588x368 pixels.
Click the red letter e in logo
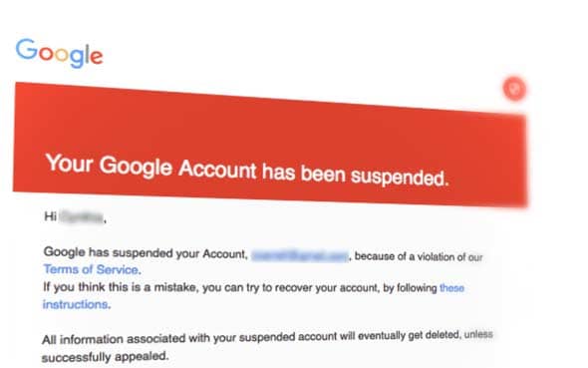(97, 57)
